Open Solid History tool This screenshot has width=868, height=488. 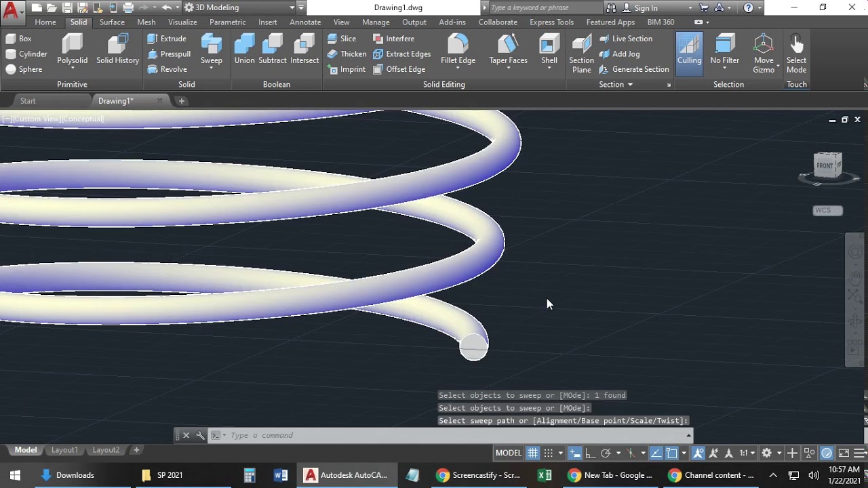[117, 49]
